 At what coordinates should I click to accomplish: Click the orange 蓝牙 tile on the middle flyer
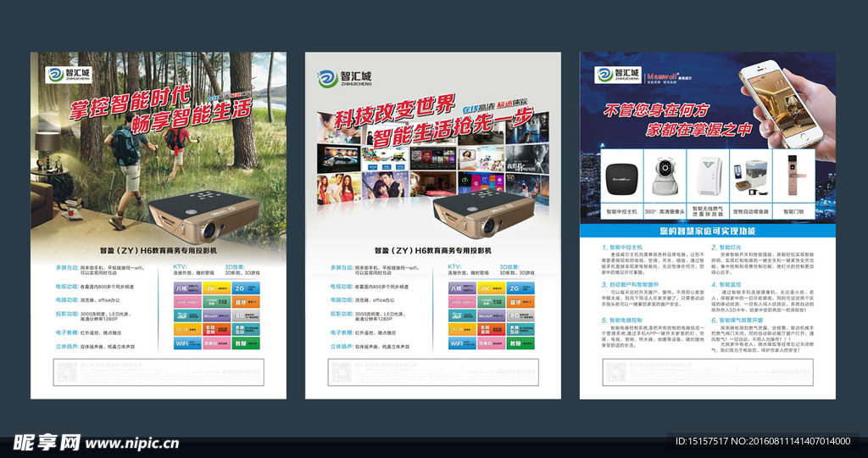520,302
